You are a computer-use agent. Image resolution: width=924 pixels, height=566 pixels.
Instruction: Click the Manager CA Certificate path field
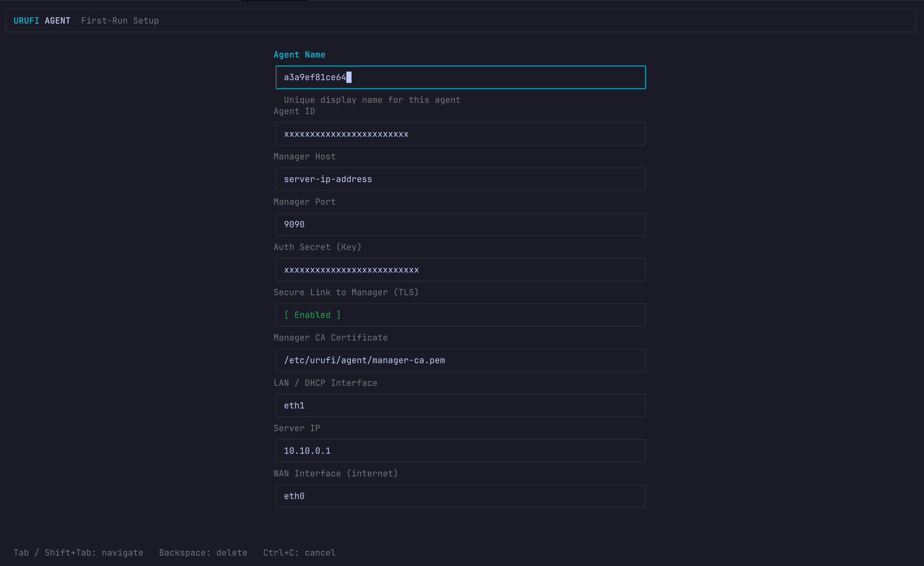tap(460, 360)
